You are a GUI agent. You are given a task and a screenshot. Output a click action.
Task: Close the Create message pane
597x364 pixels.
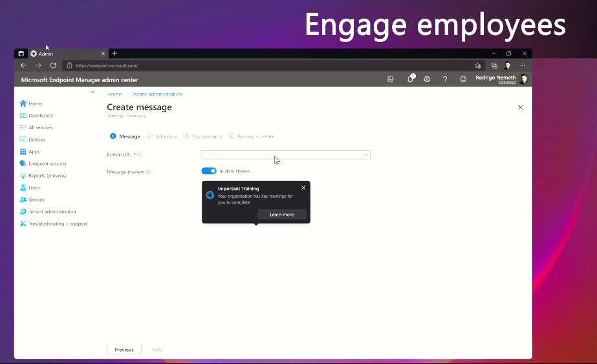point(521,107)
